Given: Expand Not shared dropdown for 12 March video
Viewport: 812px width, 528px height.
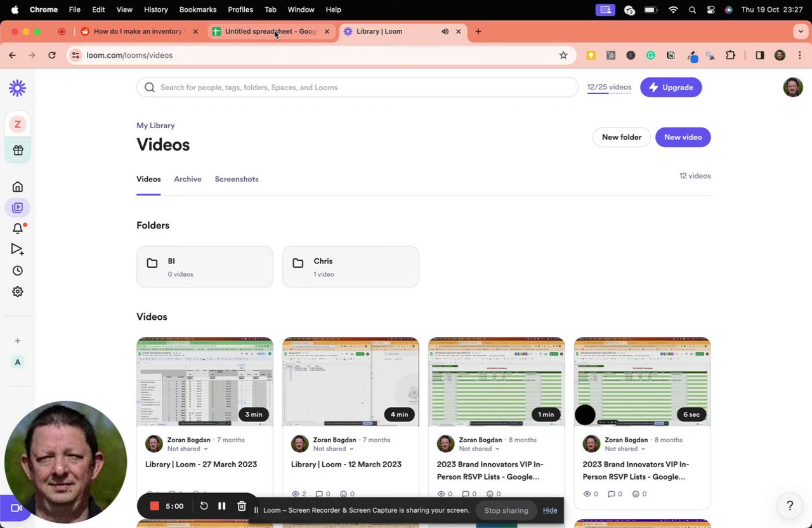Looking at the screenshot, I should [333, 449].
